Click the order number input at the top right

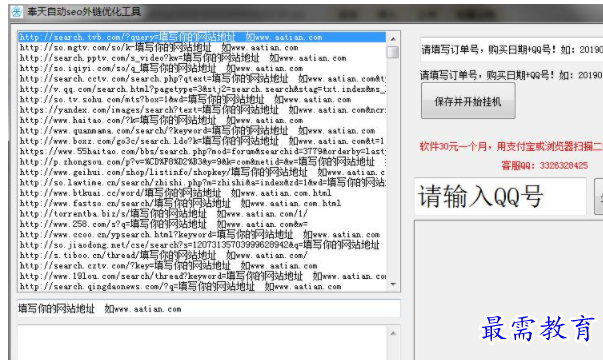tap(512, 49)
